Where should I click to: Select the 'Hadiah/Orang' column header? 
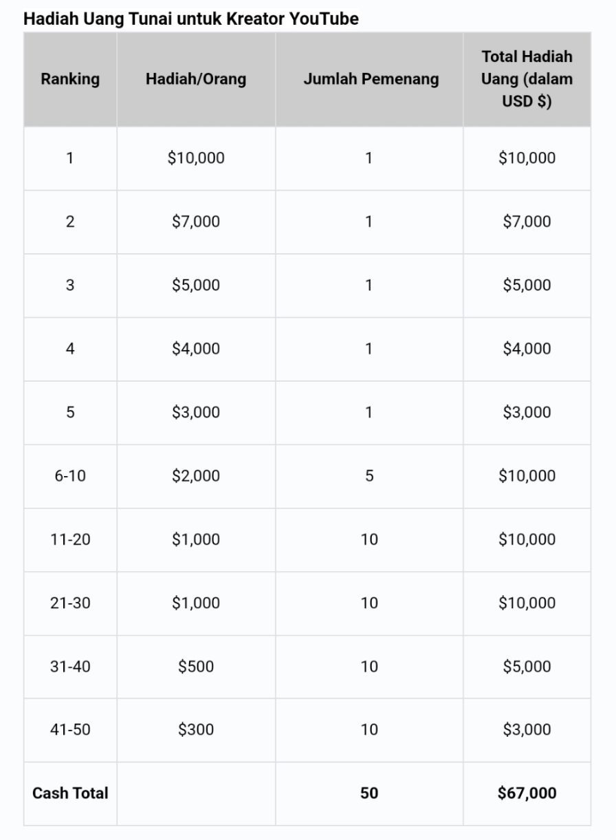click(x=196, y=79)
